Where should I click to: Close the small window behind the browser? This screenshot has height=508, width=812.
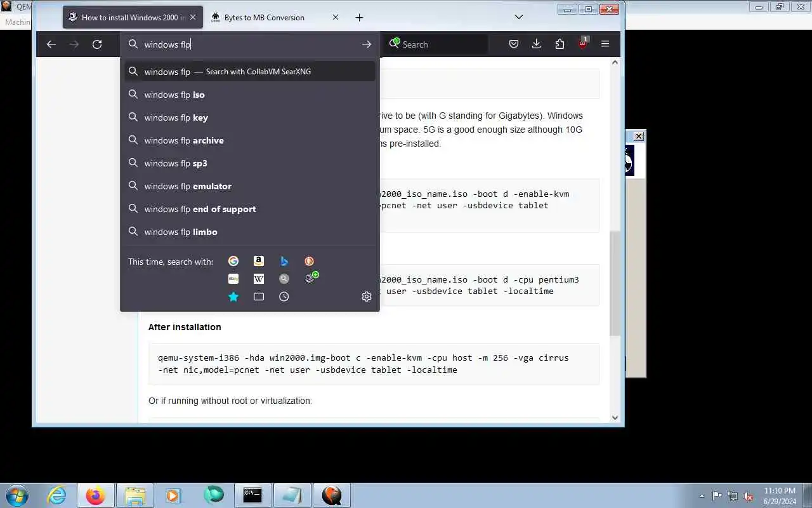click(x=639, y=136)
